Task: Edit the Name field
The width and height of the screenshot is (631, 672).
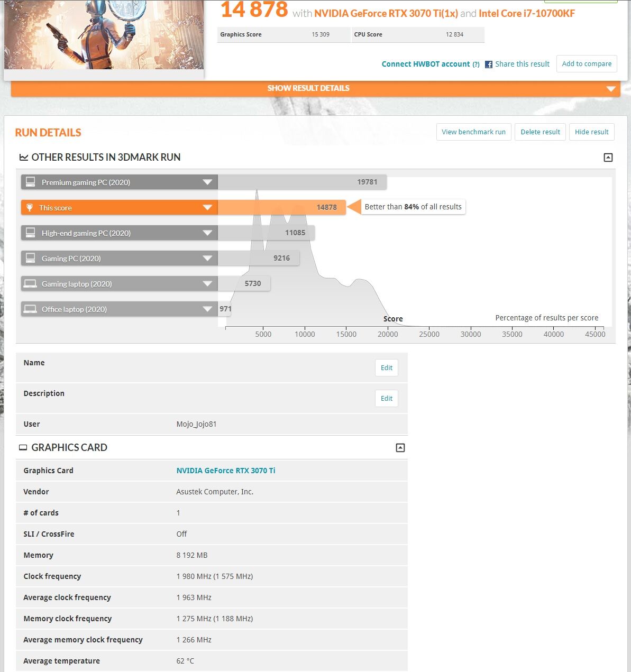Action: [x=387, y=368]
